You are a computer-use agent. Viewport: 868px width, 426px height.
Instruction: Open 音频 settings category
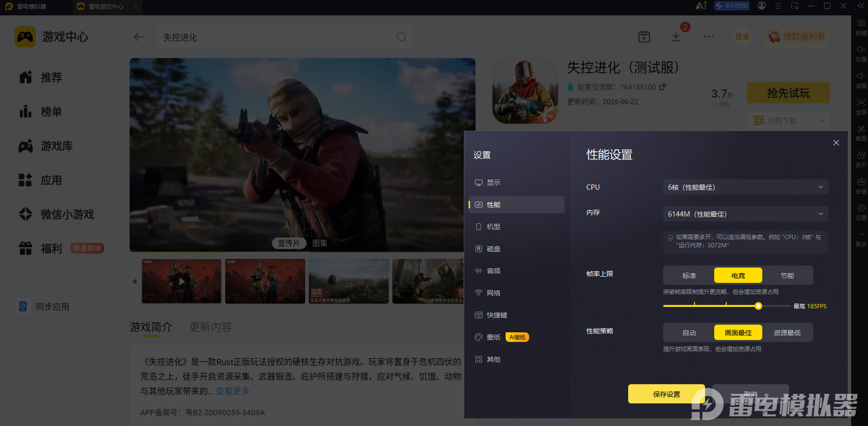516,271
